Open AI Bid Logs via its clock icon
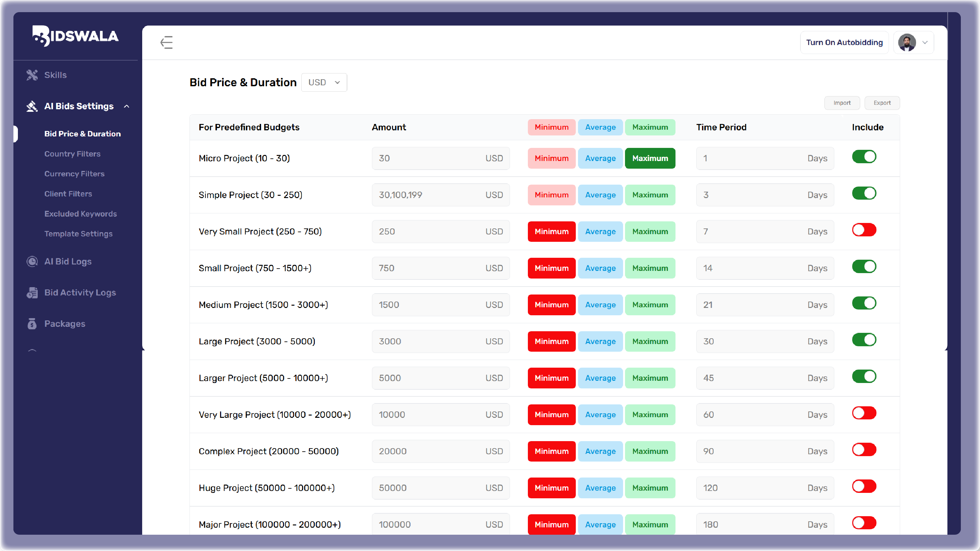 [32, 261]
